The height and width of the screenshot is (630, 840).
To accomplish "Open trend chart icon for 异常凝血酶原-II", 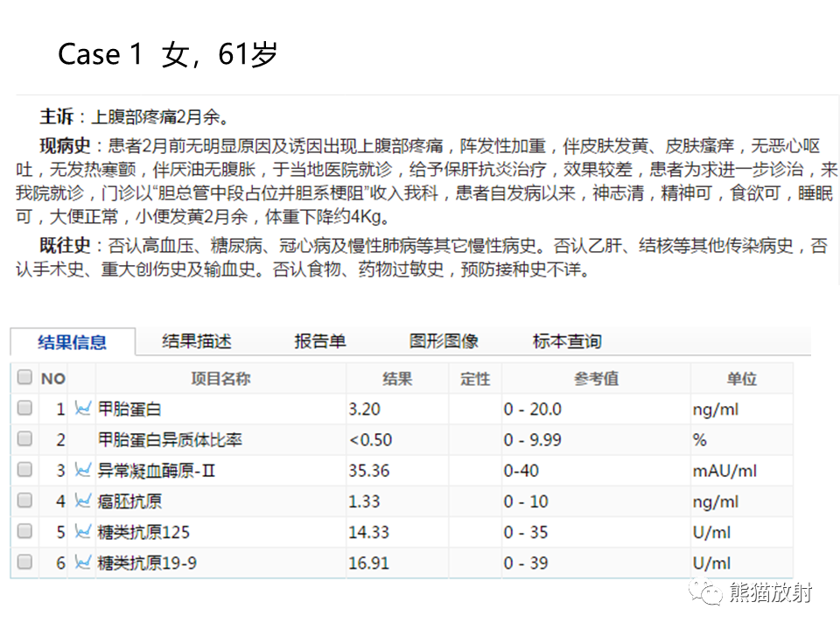I will coord(82,471).
